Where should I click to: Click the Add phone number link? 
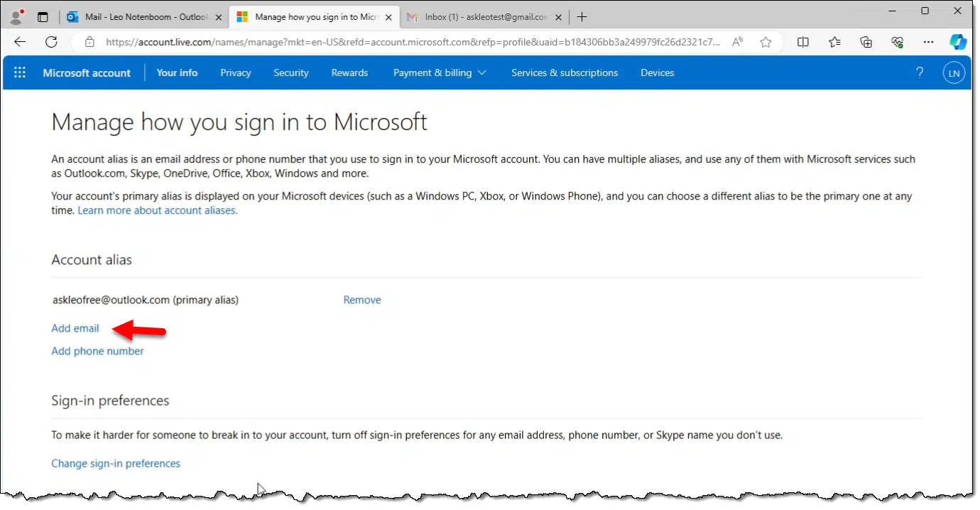[97, 351]
